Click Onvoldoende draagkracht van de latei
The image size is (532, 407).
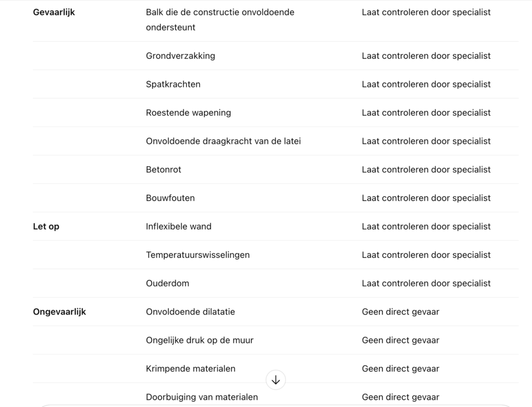(x=223, y=141)
